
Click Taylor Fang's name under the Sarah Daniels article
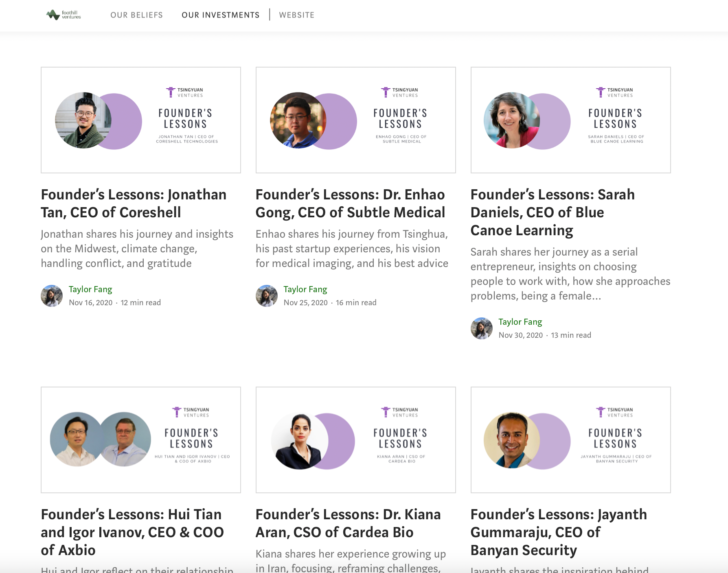point(520,322)
